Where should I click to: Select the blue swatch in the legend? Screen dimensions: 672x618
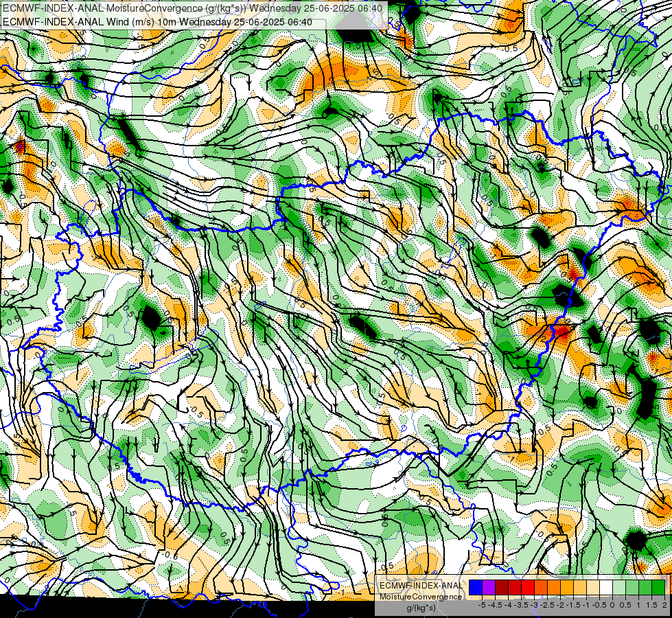click(x=476, y=587)
